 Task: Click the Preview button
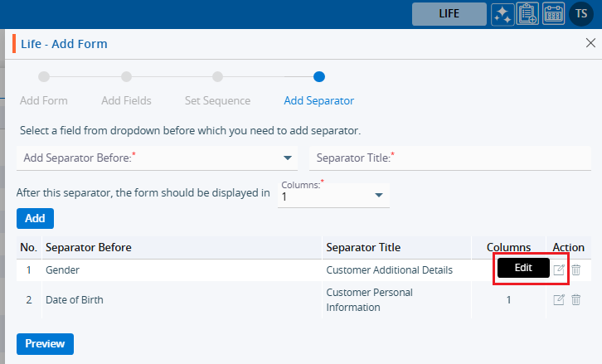click(45, 343)
